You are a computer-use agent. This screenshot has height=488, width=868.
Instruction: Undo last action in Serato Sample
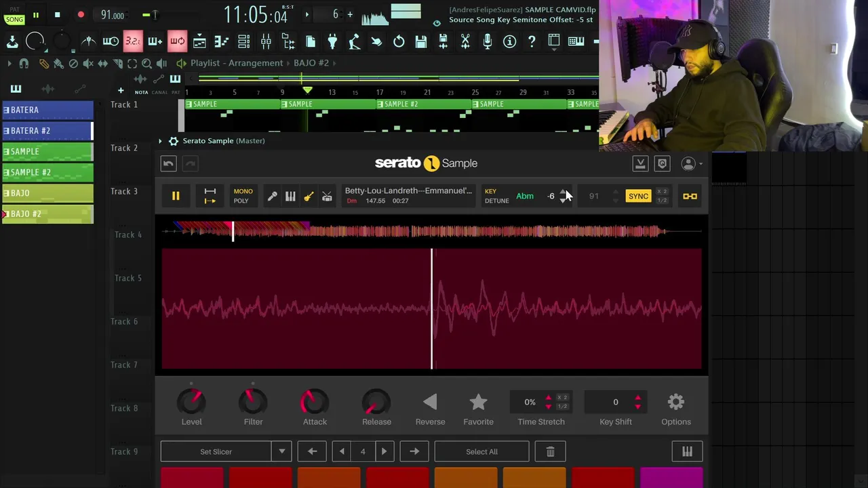tap(169, 163)
